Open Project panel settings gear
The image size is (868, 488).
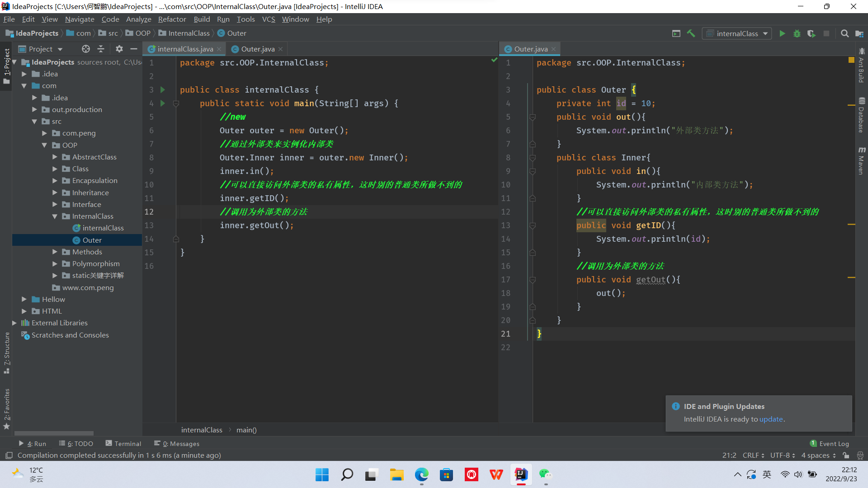[x=119, y=49]
